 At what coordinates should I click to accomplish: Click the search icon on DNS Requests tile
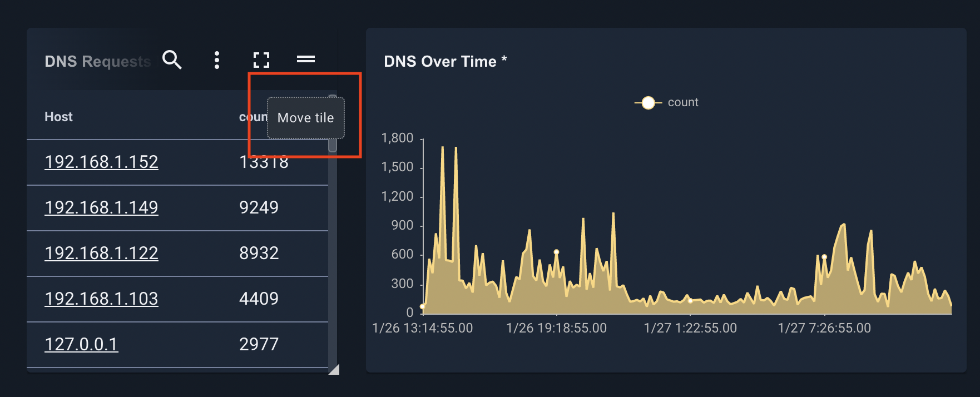(x=172, y=59)
